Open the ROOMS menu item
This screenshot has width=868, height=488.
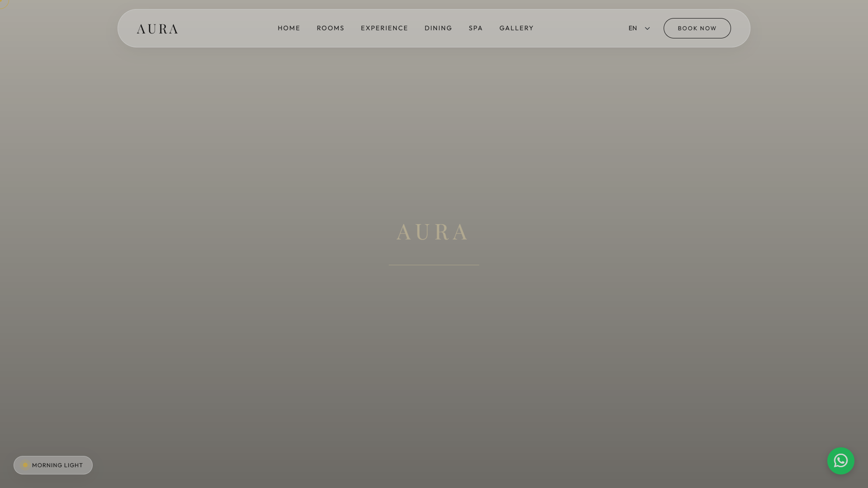pyautogui.click(x=330, y=28)
